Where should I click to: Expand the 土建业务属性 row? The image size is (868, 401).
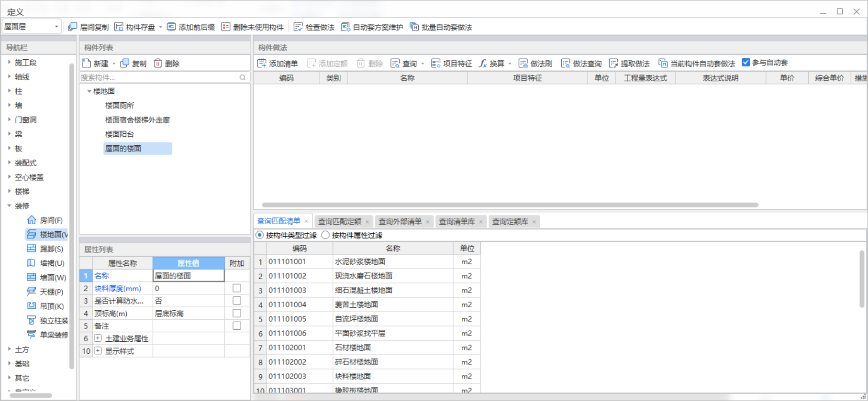click(98, 338)
